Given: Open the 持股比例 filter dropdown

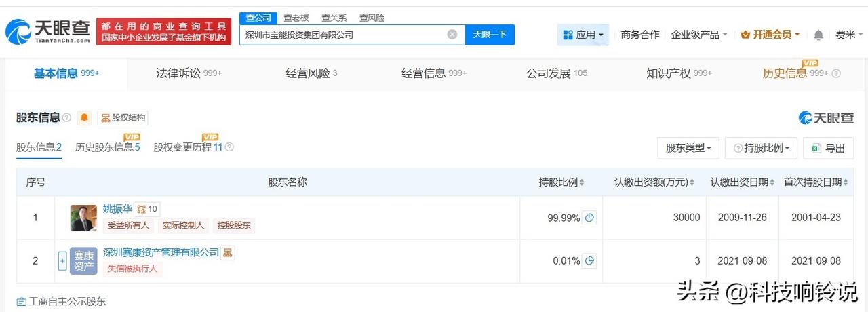Looking at the screenshot, I should click(x=761, y=148).
